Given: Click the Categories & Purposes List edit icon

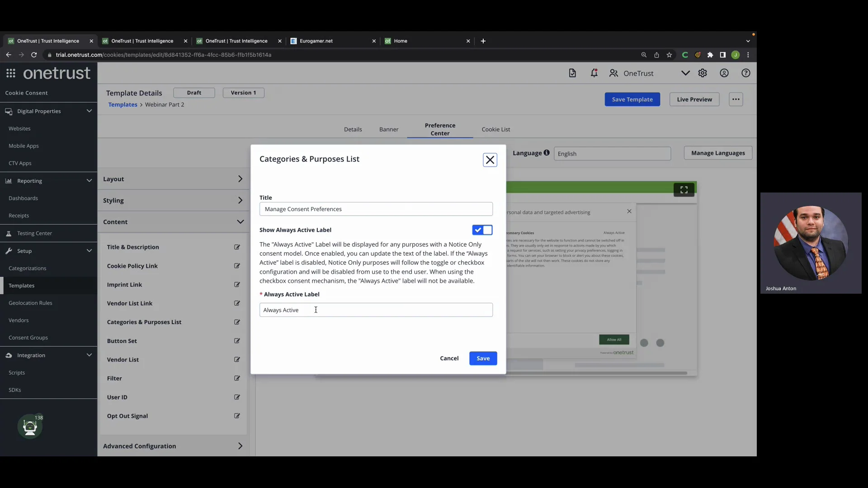Looking at the screenshot, I should (x=237, y=322).
